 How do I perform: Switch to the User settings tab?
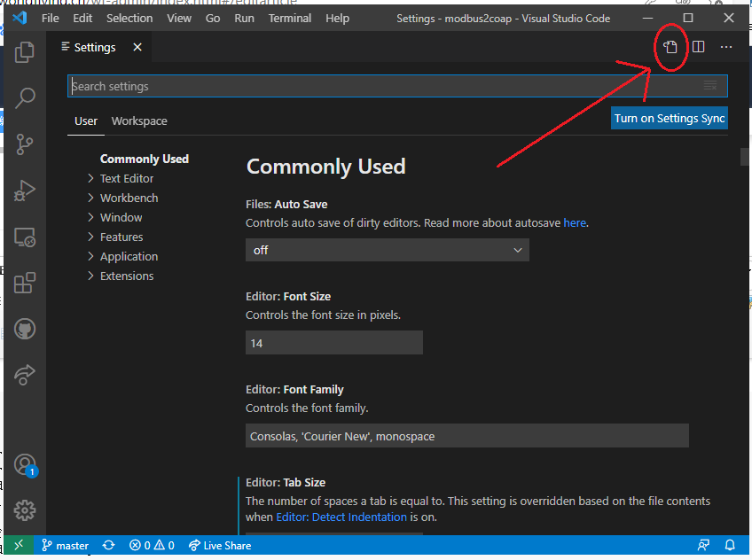click(86, 121)
